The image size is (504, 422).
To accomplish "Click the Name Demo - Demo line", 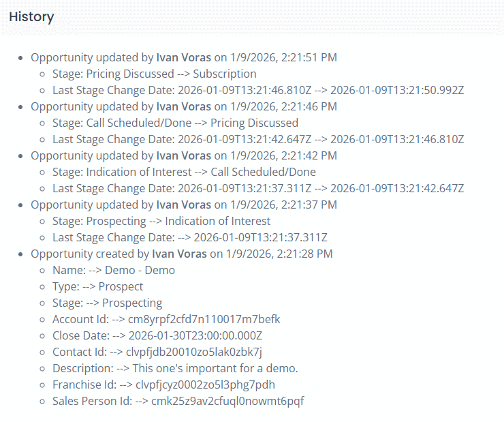I will click(x=114, y=270).
